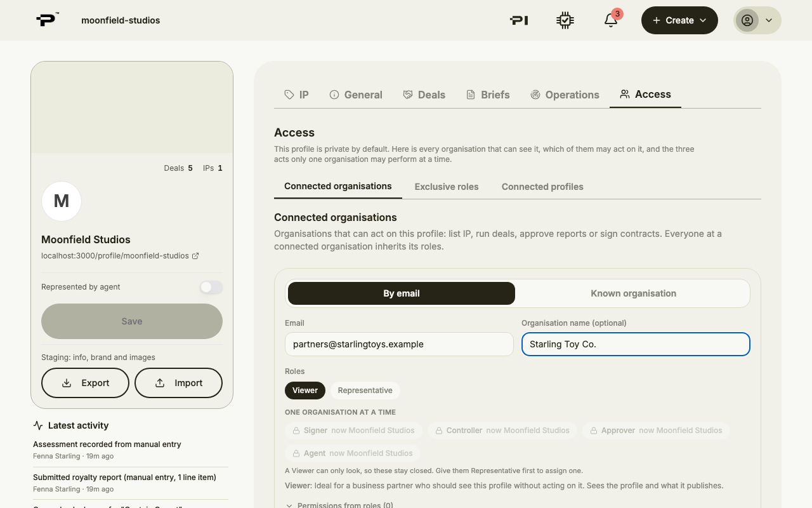This screenshot has height=508, width=812.
Task: Open the account menu chevron
Action: (x=769, y=20)
